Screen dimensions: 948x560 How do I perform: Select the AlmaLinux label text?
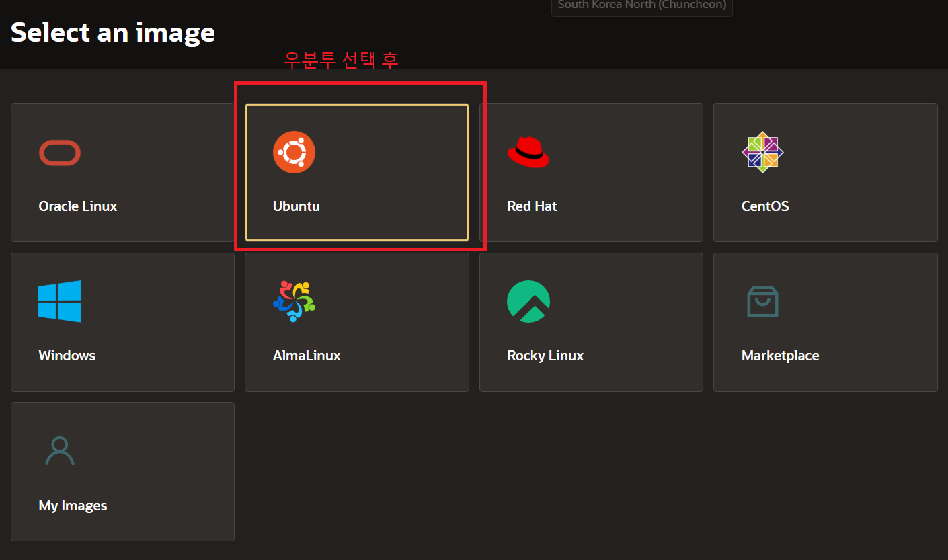coord(307,356)
